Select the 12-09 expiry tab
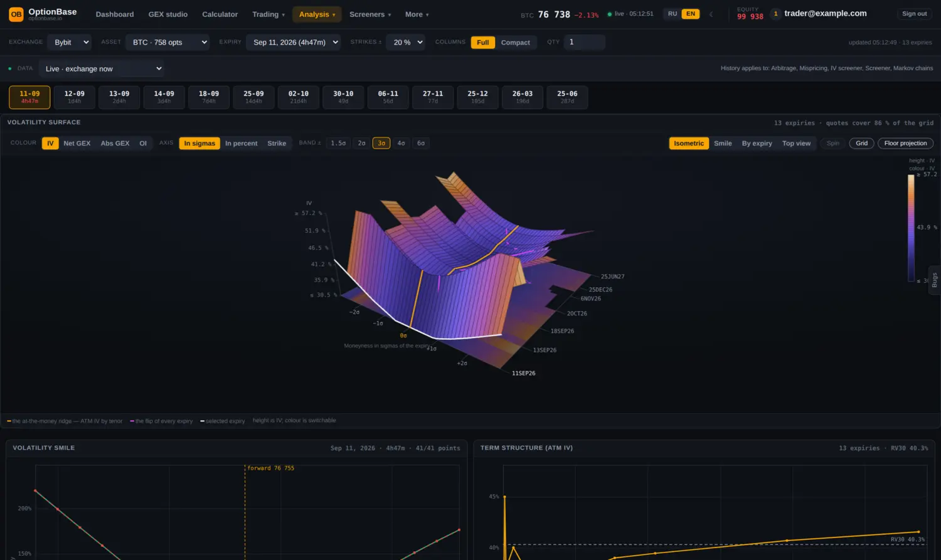This screenshot has height=560, width=941. pyautogui.click(x=75, y=97)
